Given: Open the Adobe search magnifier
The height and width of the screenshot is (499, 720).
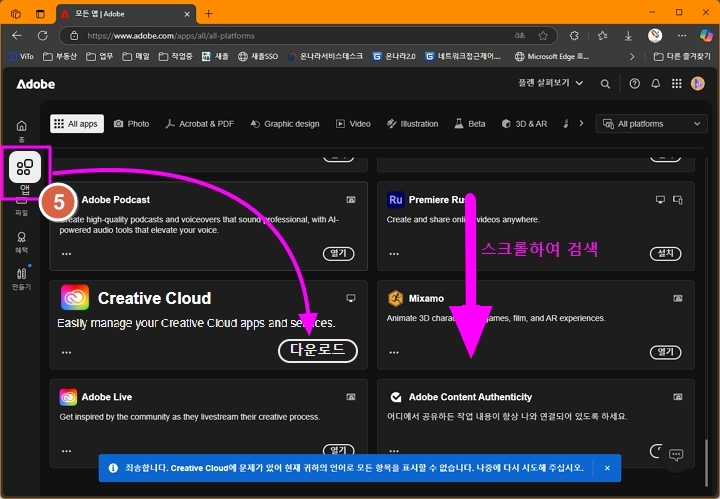Looking at the screenshot, I should (x=605, y=84).
